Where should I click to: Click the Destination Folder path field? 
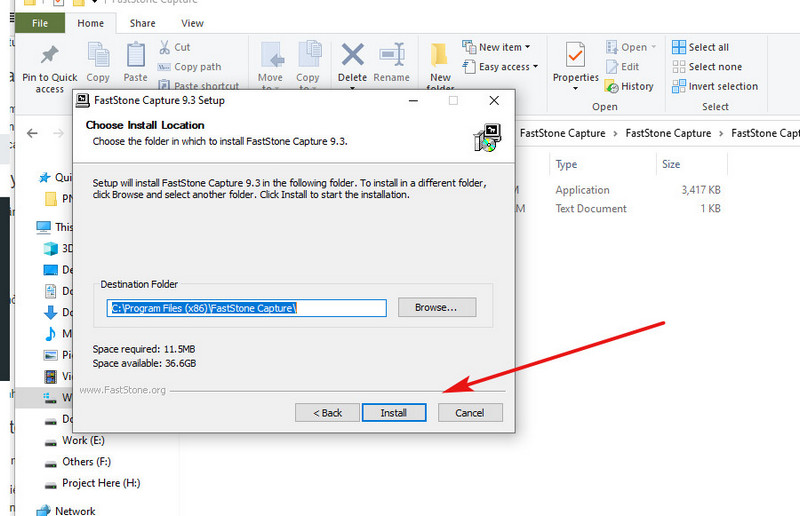click(246, 308)
